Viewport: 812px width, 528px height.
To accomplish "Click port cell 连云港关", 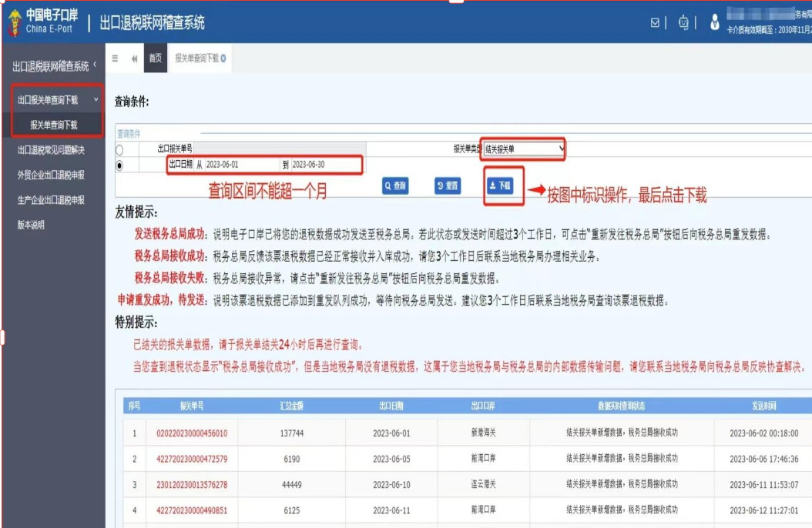I will [x=482, y=484].
